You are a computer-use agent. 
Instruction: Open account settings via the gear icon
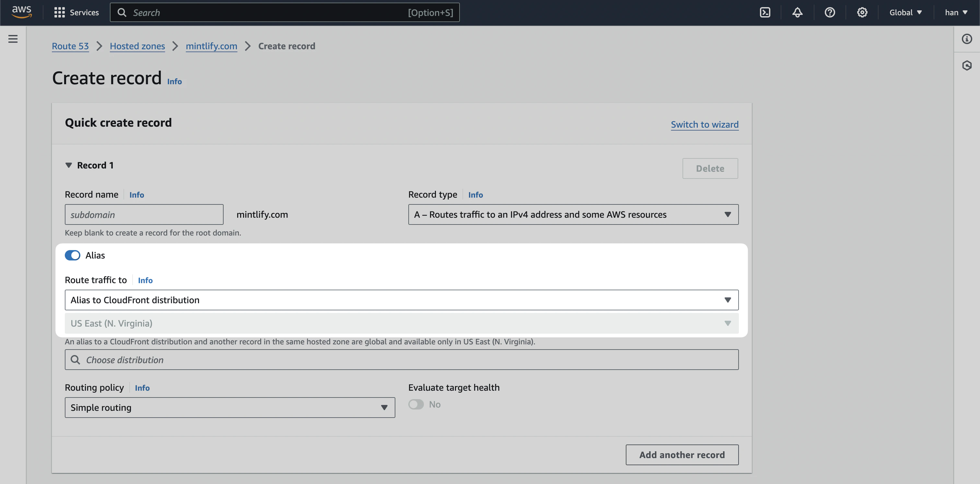point(862,12)
